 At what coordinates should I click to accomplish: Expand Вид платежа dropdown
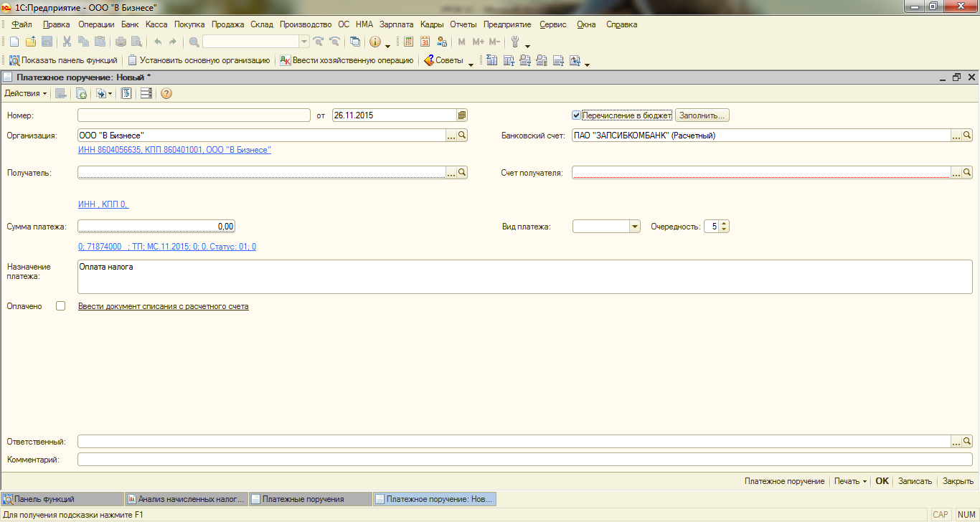pyautogui.click(x=634, y=227)
